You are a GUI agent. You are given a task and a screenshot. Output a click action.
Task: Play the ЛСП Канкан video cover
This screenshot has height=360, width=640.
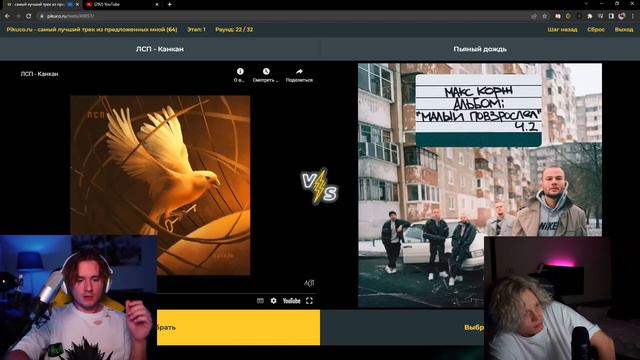click(160, 185)
